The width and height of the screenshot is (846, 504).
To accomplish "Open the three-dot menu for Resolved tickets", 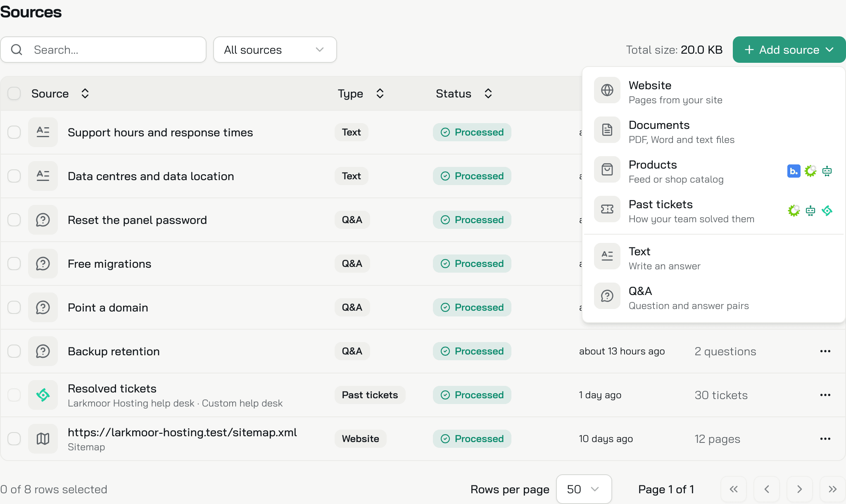I will click(x=825, y=395).
